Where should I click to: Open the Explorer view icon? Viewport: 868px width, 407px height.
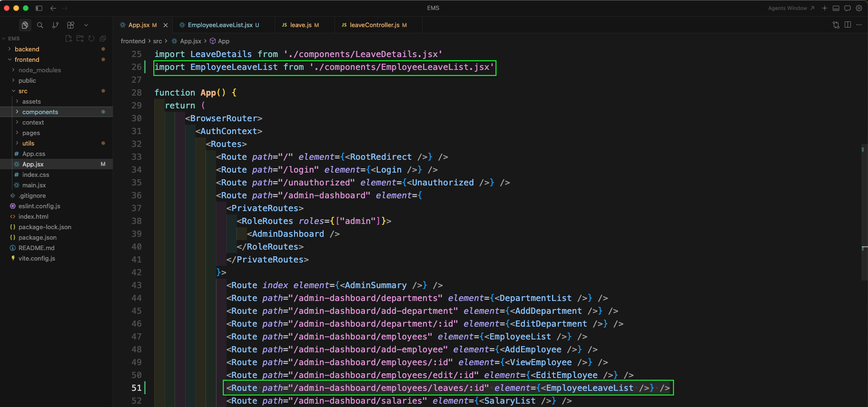(25, 25)
